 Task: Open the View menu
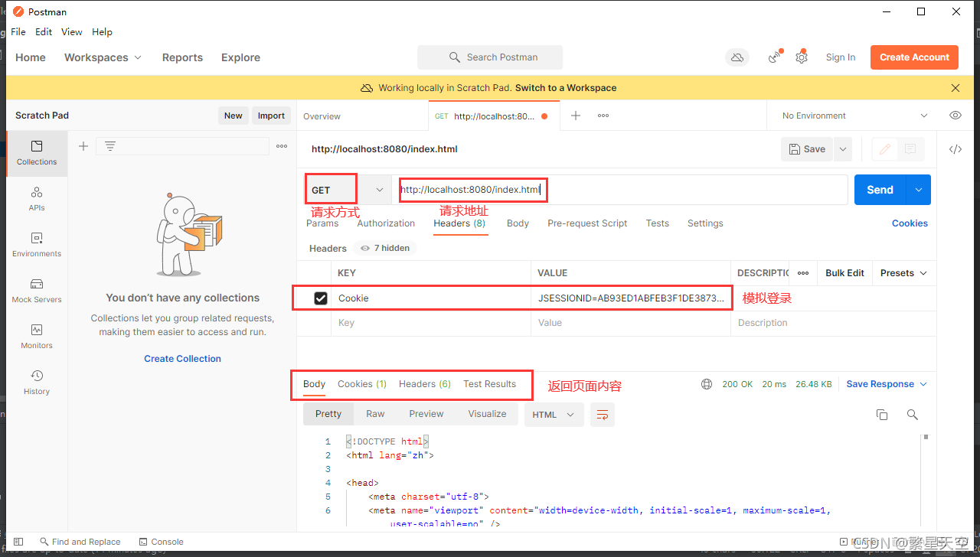click(x=72, y=32)
